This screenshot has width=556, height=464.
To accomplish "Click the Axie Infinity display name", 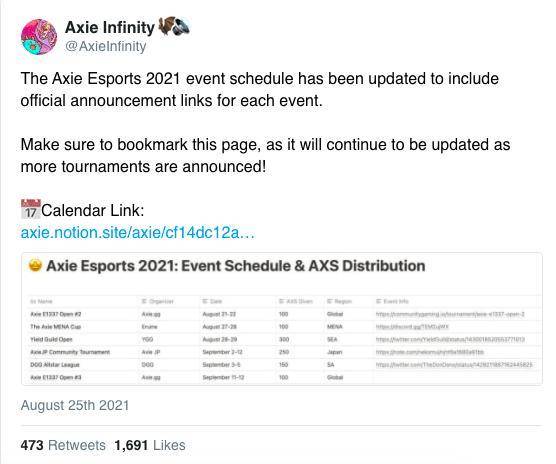I will pyautogui.click(x=110, y=27).
